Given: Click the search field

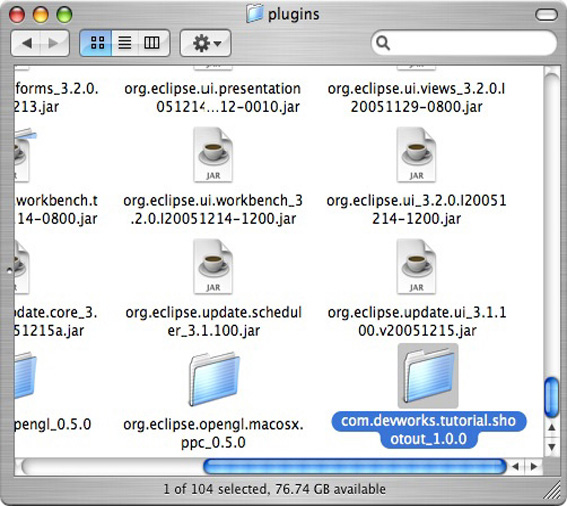Looking at the screenshot, I should (464, 43).
